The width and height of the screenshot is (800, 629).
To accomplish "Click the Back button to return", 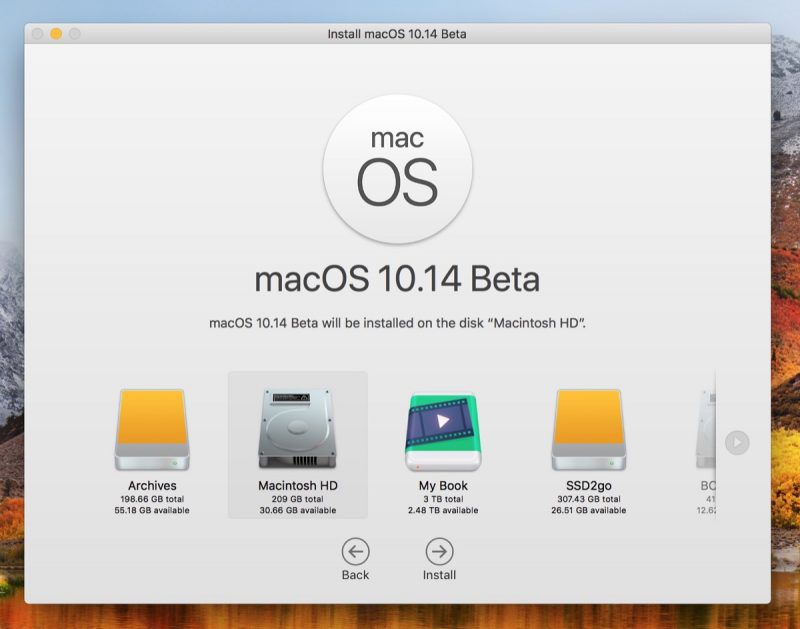I will [356, 557].
